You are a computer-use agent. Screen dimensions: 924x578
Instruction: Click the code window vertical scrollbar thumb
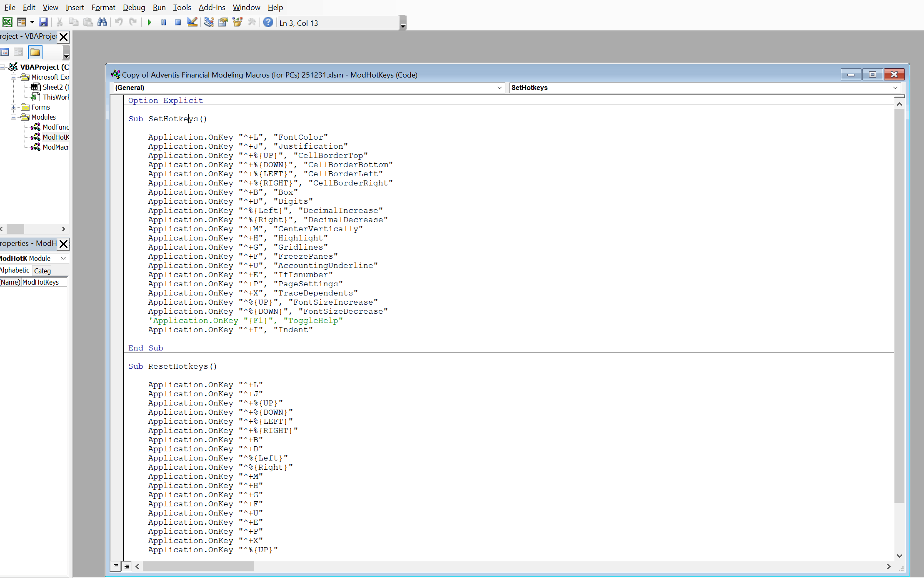(899, 306)
